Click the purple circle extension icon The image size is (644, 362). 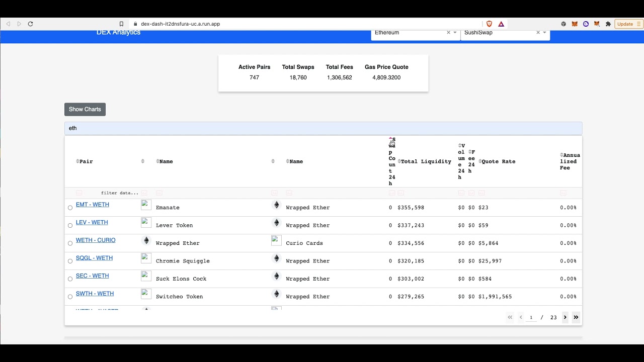click(586, 24)
